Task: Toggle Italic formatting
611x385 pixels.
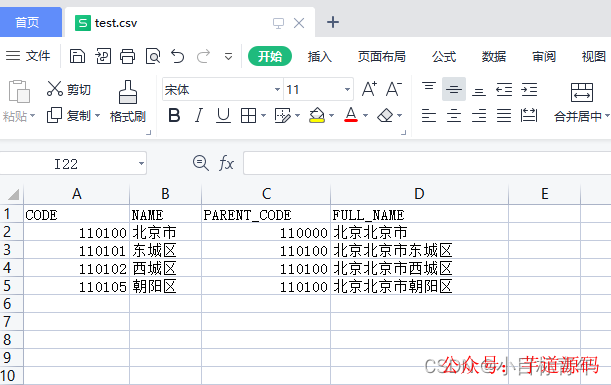Action: [x=199, y=115]
